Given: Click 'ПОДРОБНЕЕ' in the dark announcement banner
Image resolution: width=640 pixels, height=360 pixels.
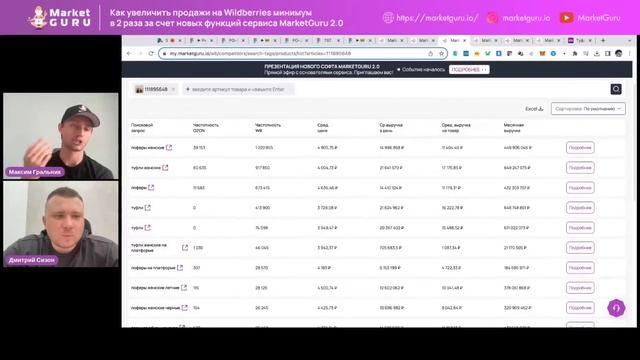Looking at the screenshot, I should point(469,70).
